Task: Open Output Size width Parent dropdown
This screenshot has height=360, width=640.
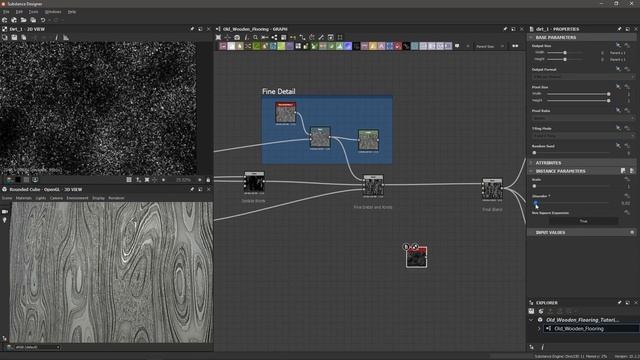Action: coord(618,53)
